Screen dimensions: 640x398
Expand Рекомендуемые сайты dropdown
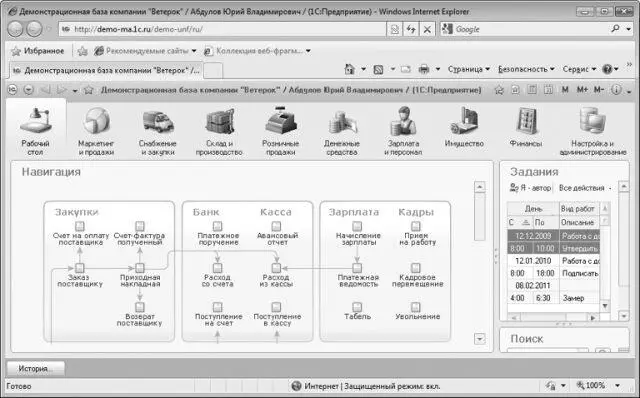(x=194, y=51)
